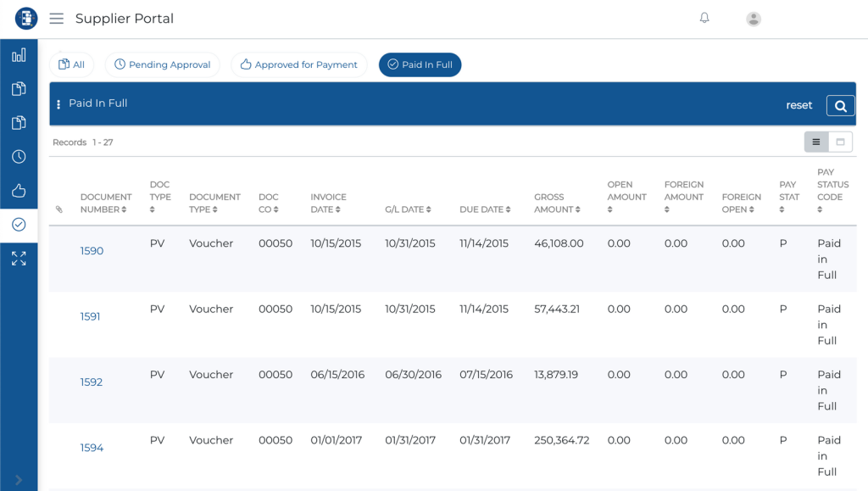This screenshot has width=868, height=491.
Task: Switch to card view layout
Action: point(840,142)
